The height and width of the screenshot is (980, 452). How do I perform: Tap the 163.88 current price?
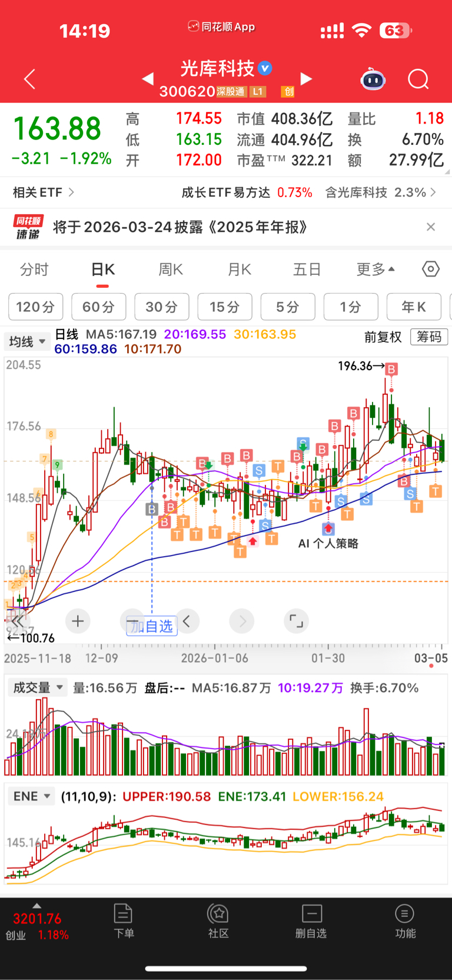[x=57, y=129]
